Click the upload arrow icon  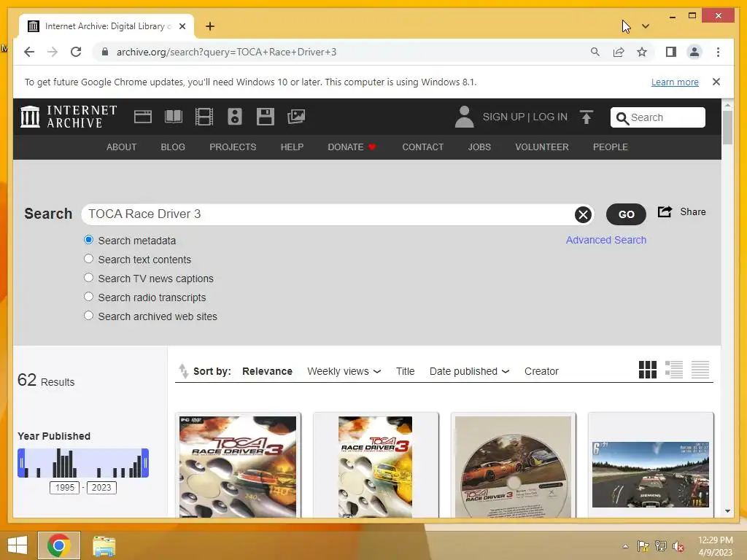[x=587, y=117]
